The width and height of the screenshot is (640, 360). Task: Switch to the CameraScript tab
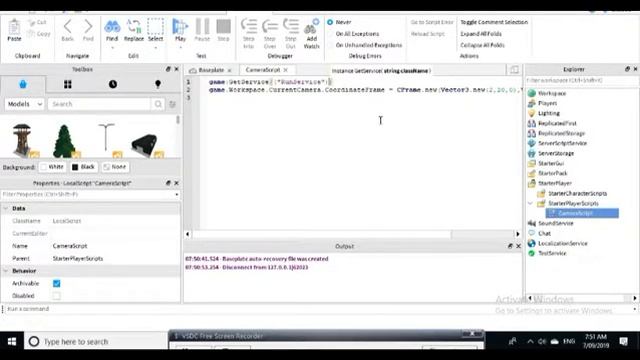(x=263, y=70)
